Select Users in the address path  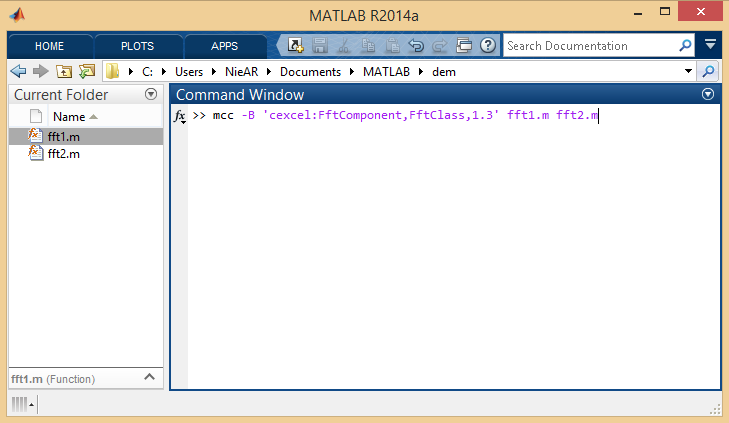(189, 72)
